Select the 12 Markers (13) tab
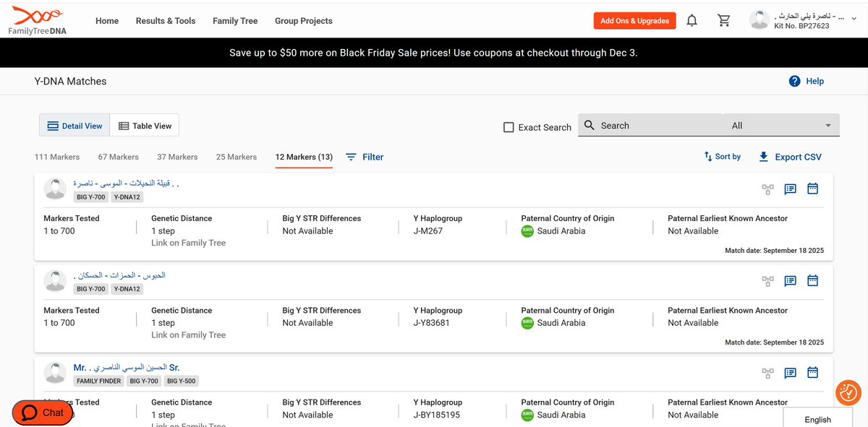 pos(304,157)
